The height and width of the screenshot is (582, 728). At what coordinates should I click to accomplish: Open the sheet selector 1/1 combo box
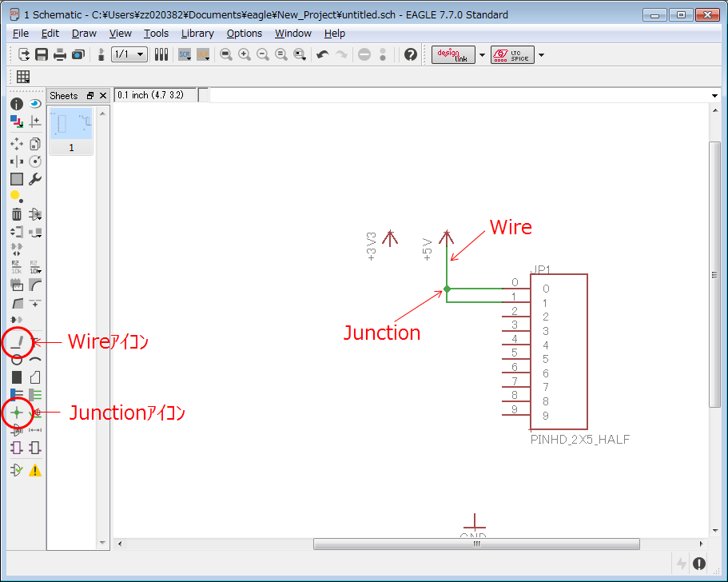tap(129, 54)
